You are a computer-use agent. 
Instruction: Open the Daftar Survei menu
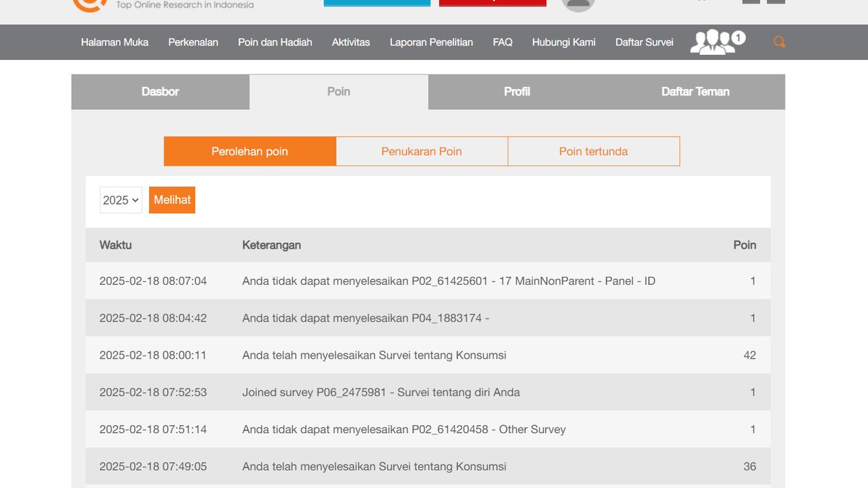(644, 43)
